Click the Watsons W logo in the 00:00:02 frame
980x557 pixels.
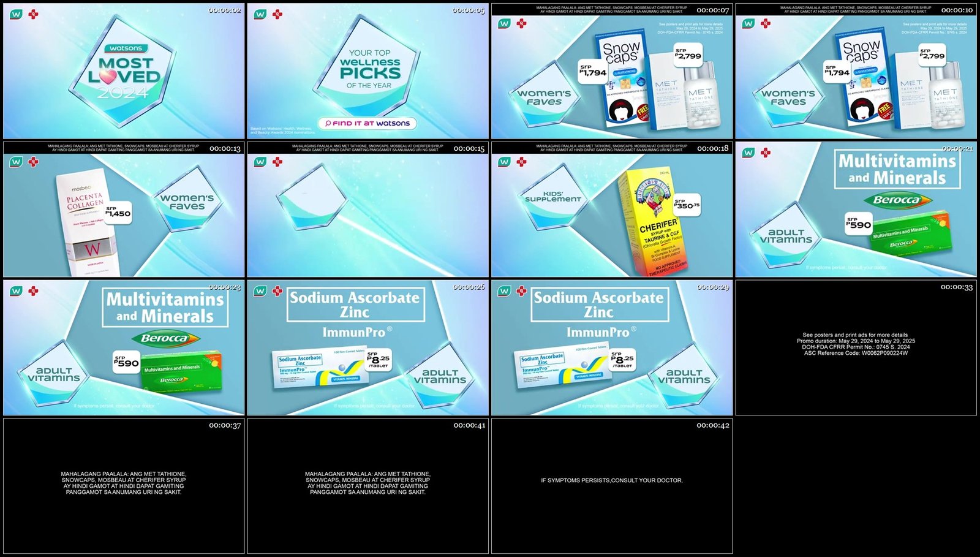tap(16, 13)
